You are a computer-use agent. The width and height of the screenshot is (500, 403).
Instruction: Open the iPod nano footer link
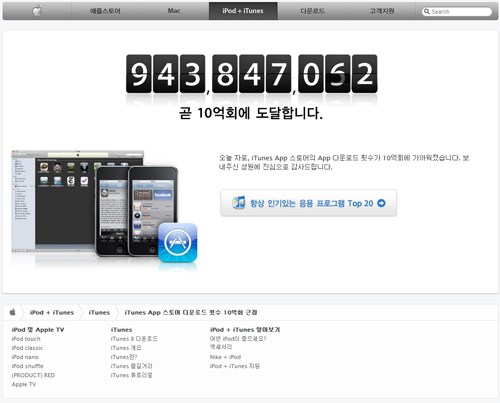(x=25, y=357)
